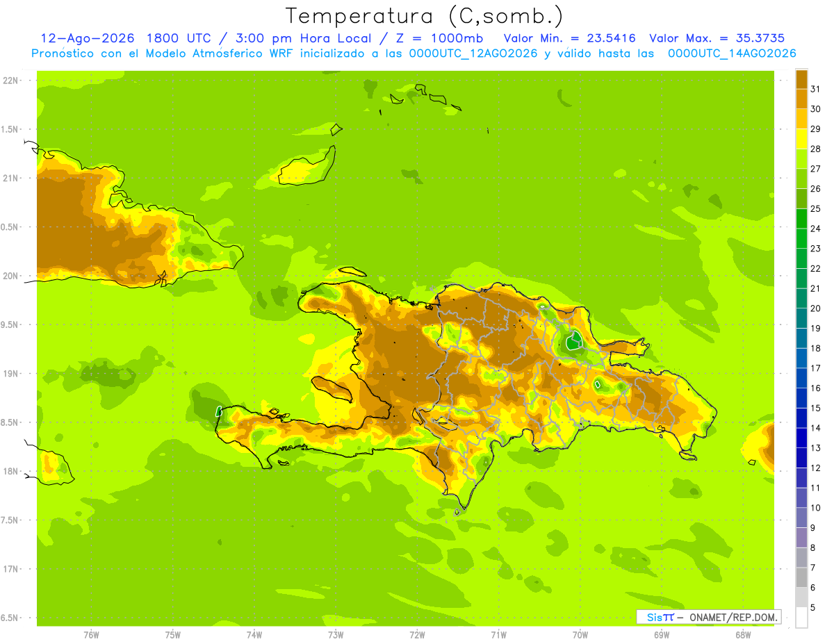Click the color legend label "20"

pos(815,308)
